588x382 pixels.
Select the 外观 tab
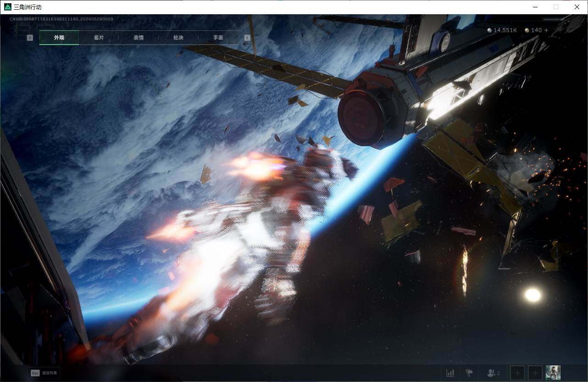[59, 38]
